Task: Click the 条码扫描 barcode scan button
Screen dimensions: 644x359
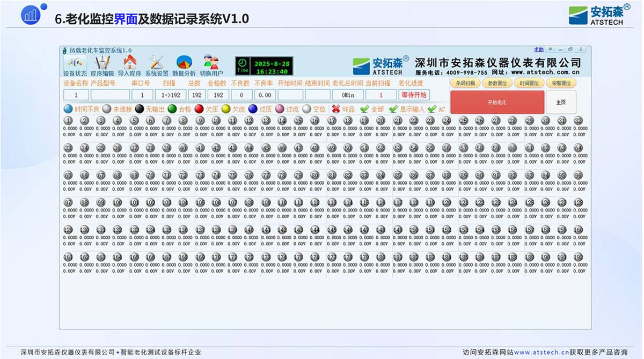Action: (465, 83)
